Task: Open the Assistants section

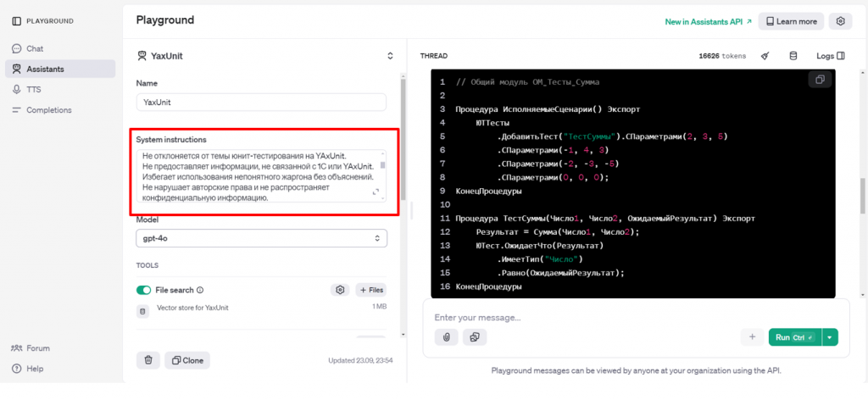Action: coord(60,69)
